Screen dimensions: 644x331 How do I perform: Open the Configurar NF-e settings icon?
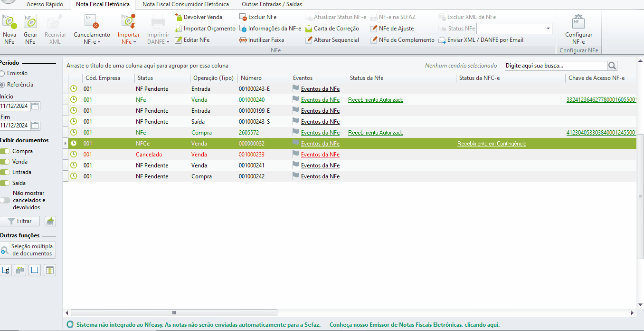point(578,22)
